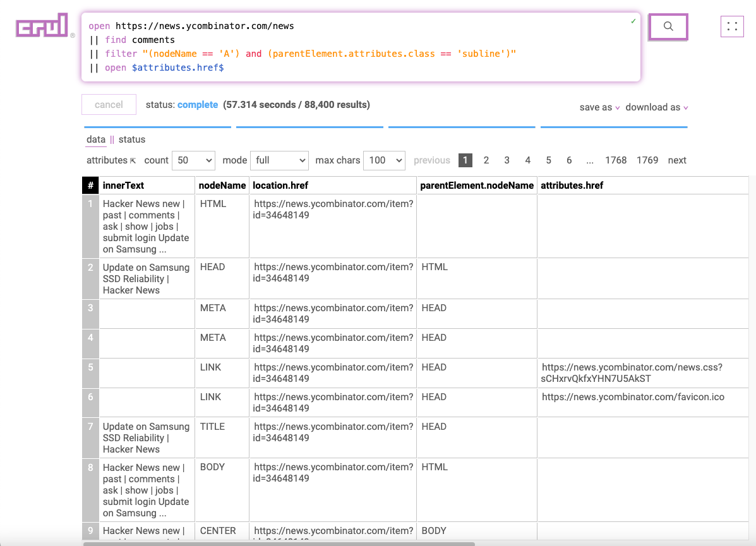This screenshot has height=546, width=756.
Task: Open the four-dot grid menu icon
Action: pyautogui.click(x=732, y=26)
